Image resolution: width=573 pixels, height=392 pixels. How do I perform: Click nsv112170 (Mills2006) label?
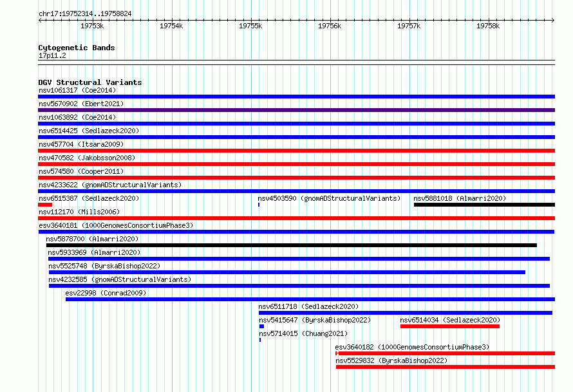click(x=79, y=212)
